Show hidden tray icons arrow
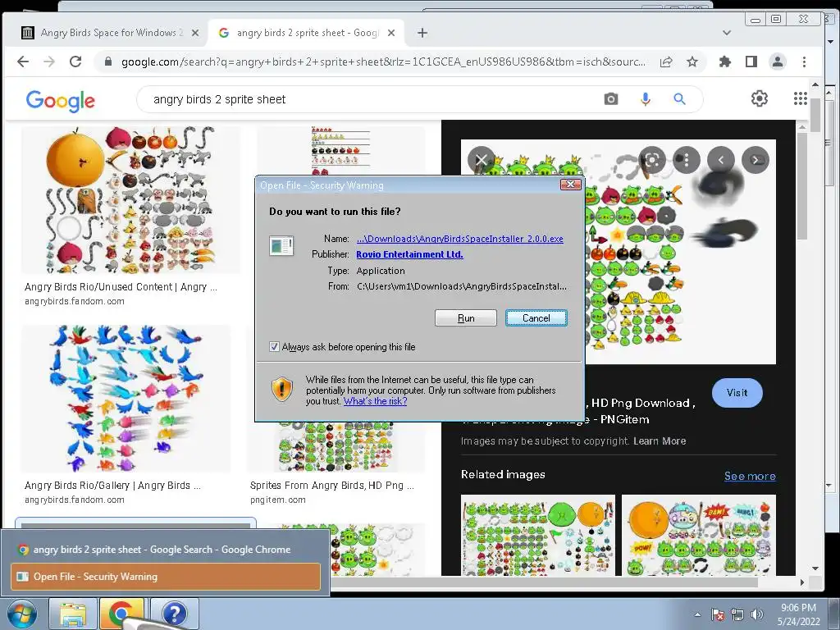 click(697, 614)
